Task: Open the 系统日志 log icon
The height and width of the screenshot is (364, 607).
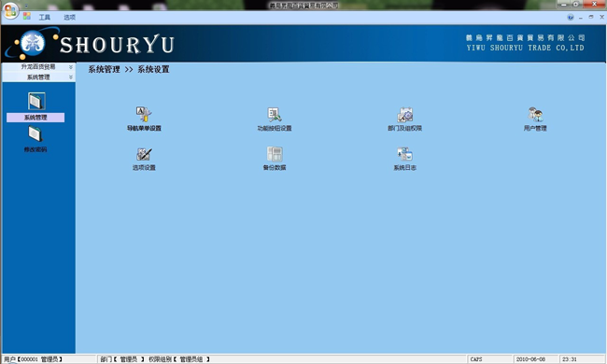Action: point(404,154)
